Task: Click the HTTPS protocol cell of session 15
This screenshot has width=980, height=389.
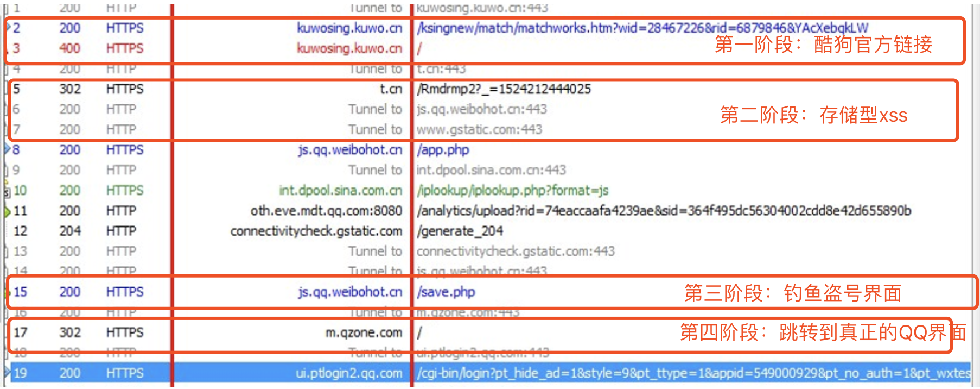Action: (125, 292)
